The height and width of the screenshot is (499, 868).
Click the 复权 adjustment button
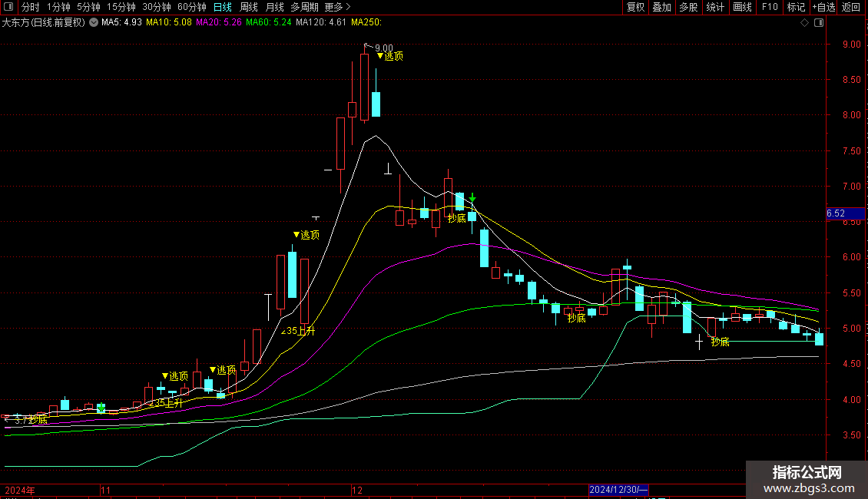[x=635, y=8]
